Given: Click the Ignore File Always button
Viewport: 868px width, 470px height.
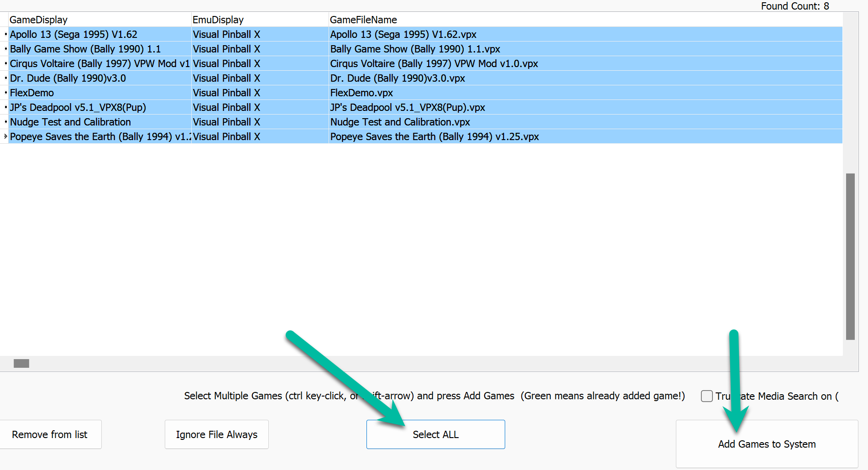Looking at the screenshot, I should click(x=216, y=434).
